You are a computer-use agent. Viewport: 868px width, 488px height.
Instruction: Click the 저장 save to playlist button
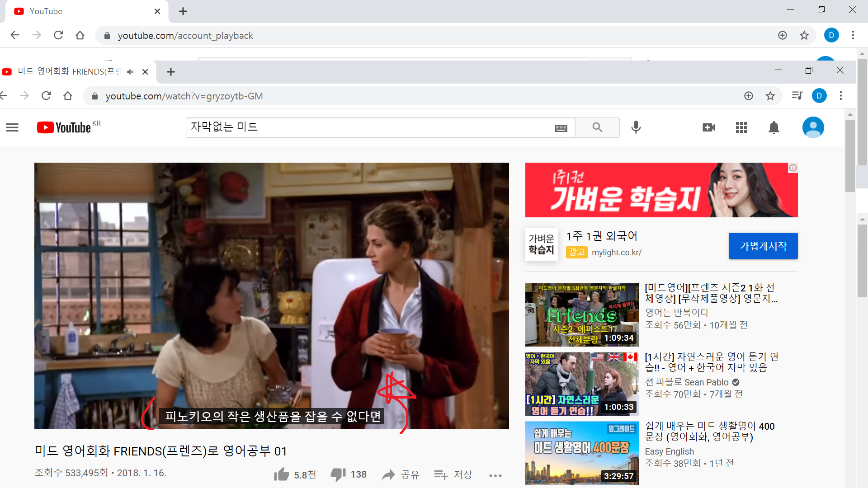pos(453,474)
